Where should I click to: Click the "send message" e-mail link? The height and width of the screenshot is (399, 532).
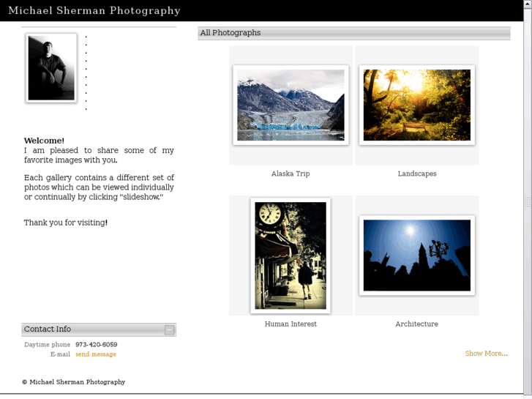click(96, 354)
